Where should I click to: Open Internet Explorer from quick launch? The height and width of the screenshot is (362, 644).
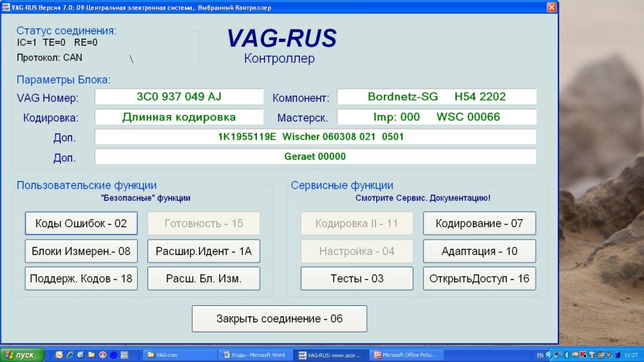(70, 355)
